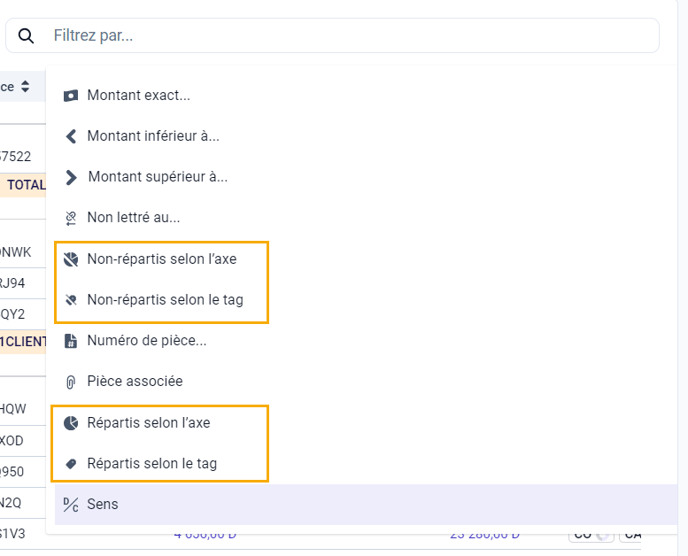The width and height of the screenshot is (688, 556).
Task: Sort the column with the up-down arrows
Action: pyautogui.click(x=25, y=86)
